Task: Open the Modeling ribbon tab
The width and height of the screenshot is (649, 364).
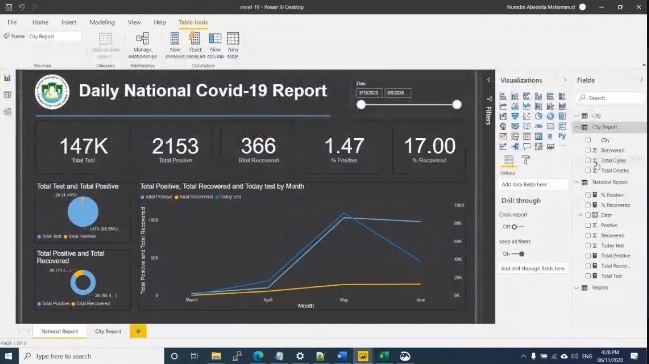Action: coord(102,22)
